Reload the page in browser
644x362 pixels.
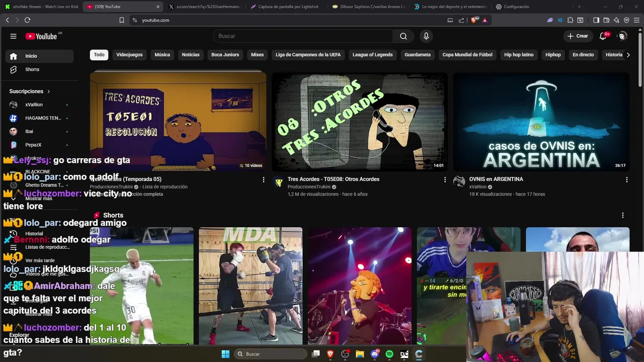click(x=27, y=20)
